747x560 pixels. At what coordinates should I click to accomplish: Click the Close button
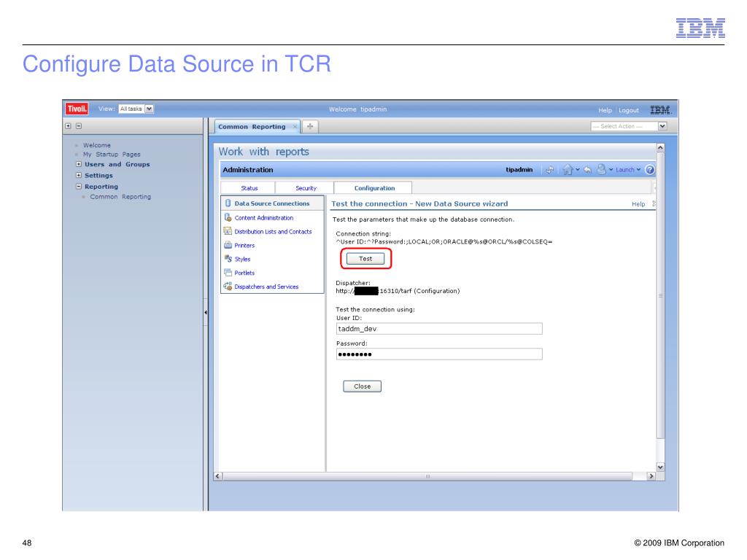coord(362,386)
